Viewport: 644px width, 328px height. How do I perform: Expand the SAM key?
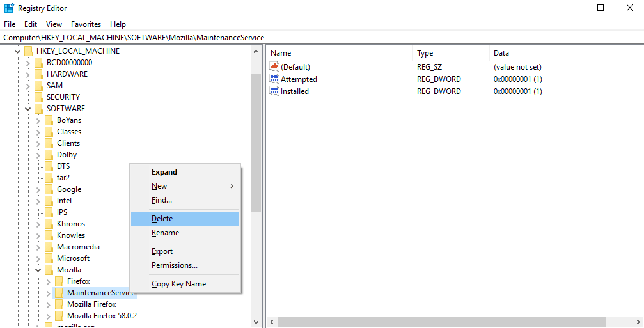pyautogui.click(x=28, y=86)
